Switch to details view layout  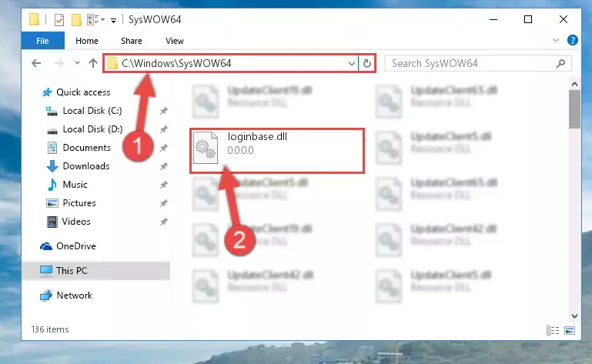[x=553, y=330]
